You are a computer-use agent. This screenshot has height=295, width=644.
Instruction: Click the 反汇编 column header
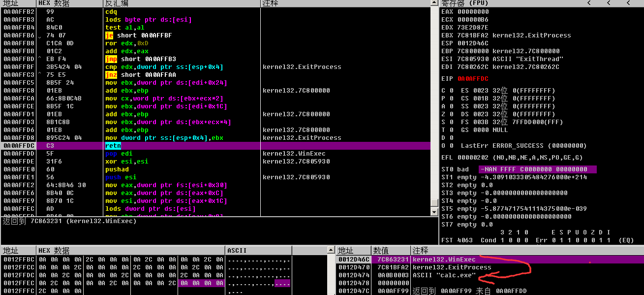pos(181,3)
